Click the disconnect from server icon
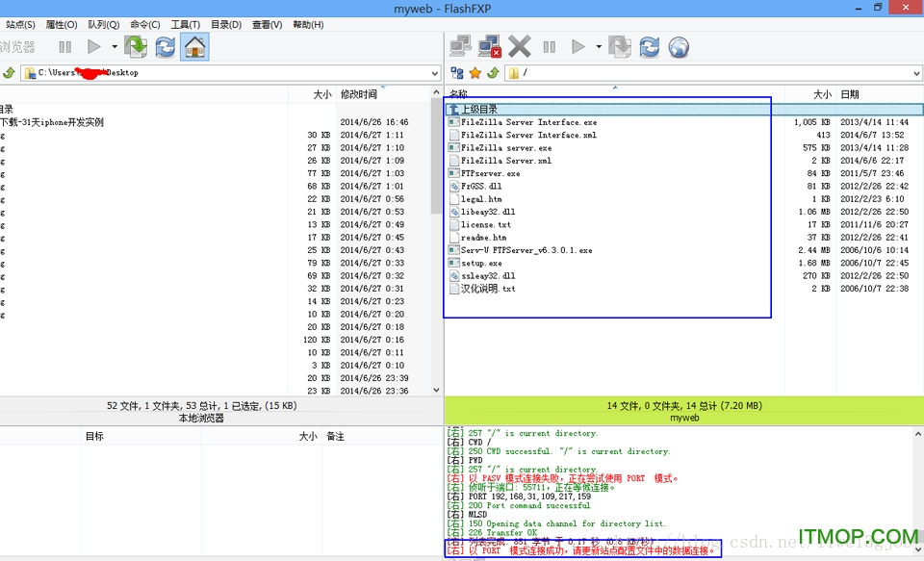 (490, 46)
